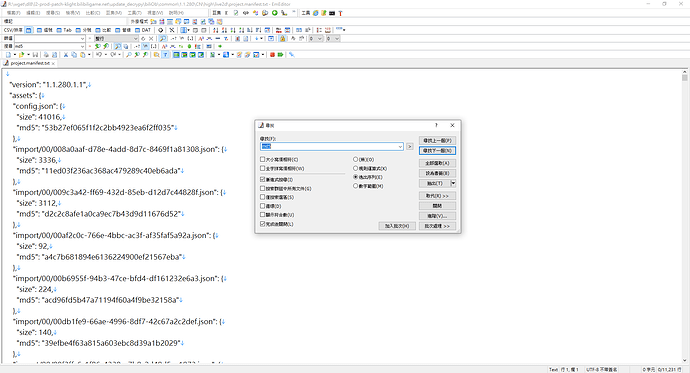Viewport: 690px width, 373px height.
Task: Click the Paste clipboard icon
Action: click(x=82, y=55)
